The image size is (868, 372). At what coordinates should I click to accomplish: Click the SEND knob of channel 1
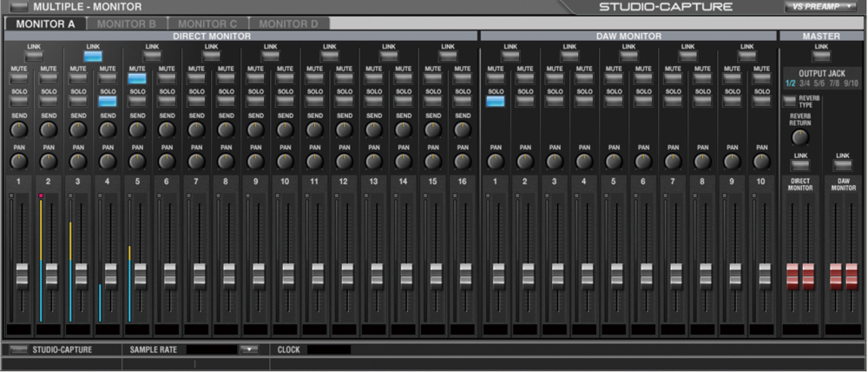[19, 130]
